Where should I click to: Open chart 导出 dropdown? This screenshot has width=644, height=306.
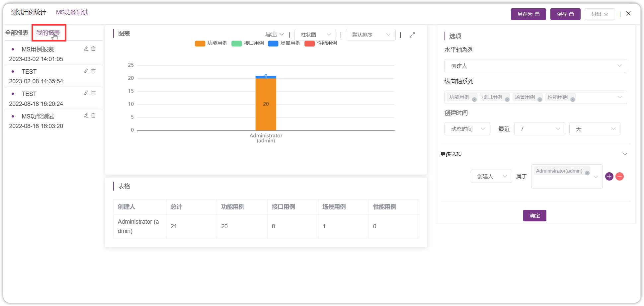pos(275,35)
